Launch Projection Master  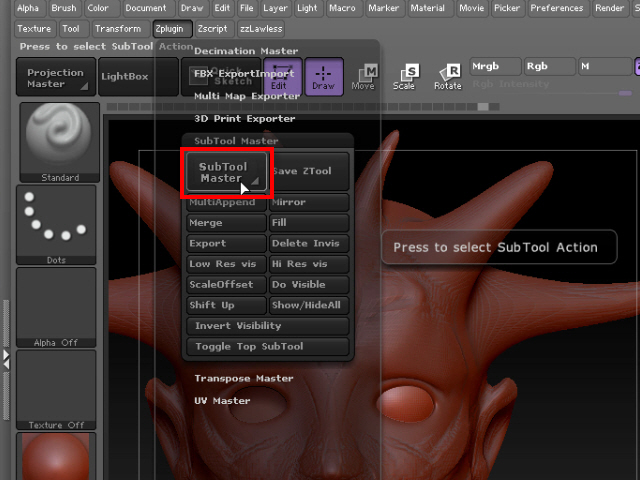click(56, 77)
